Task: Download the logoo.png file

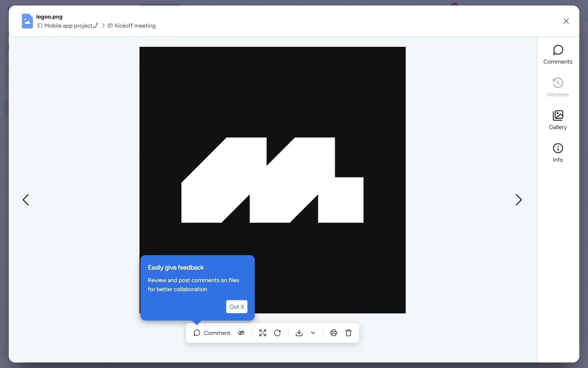Action: 299,333
